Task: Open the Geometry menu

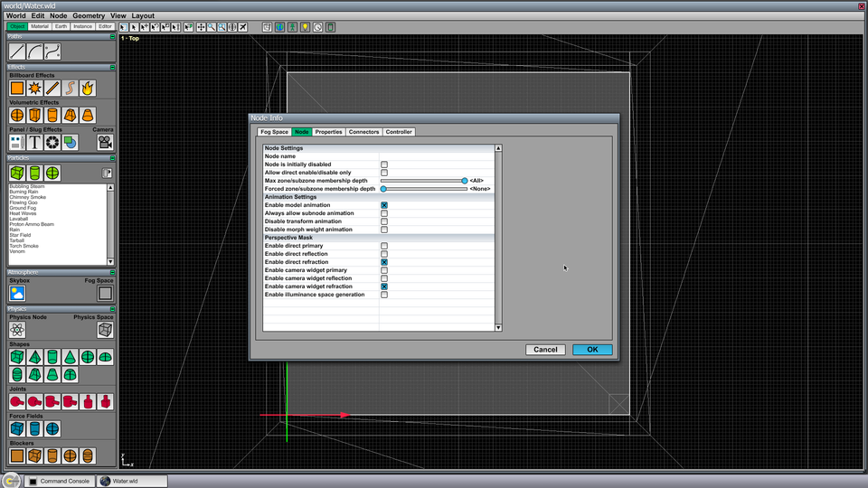Action: tap(89, 15)
